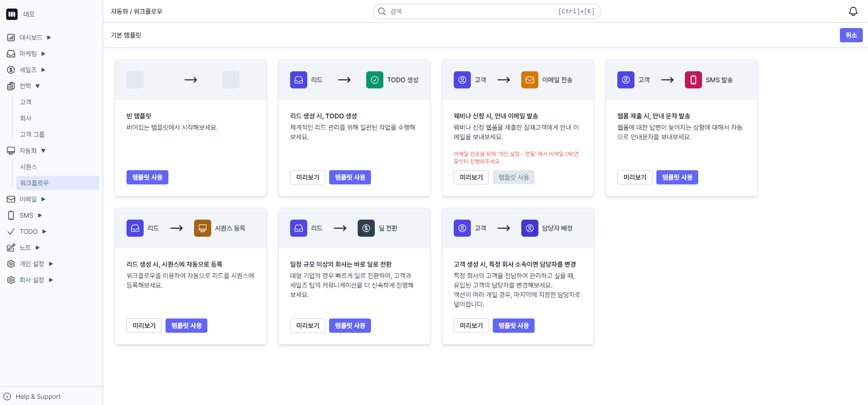Use the 빈 템플릿 template
This screenshot has height=405, width=868.
[147, 177]
